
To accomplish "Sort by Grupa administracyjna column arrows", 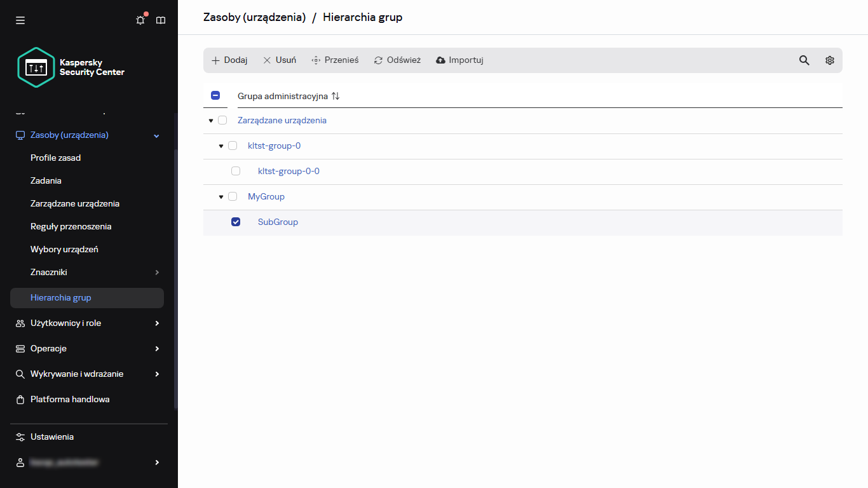I will [x=336, y=96].
